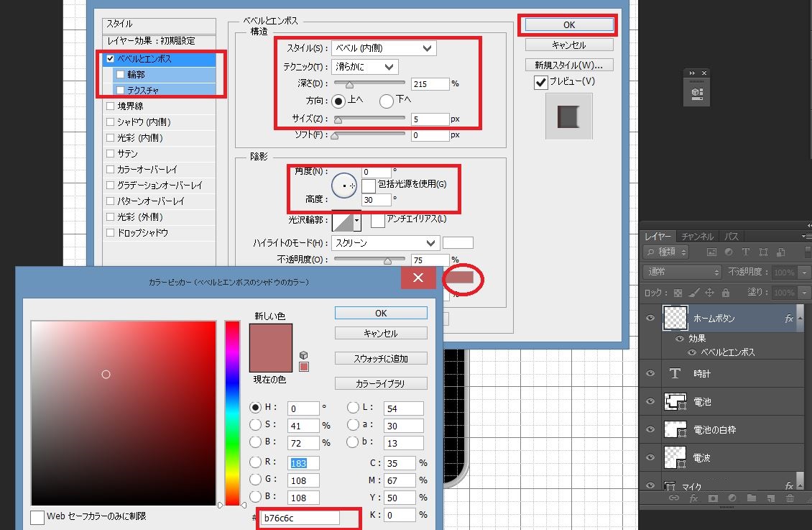Select the 下へ direction radio button
Screen dimensions: 812x530
tap(387, 101)
